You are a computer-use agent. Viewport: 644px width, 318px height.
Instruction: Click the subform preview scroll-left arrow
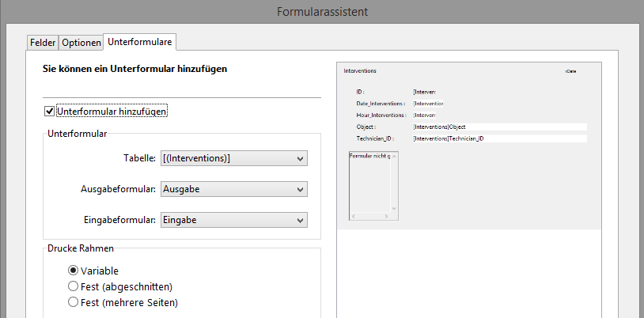pos(354,216)
